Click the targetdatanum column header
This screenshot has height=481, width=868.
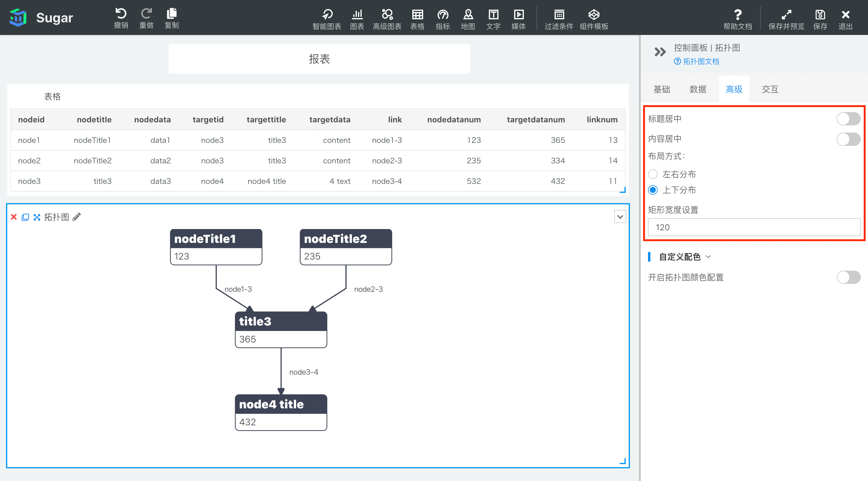536,120
